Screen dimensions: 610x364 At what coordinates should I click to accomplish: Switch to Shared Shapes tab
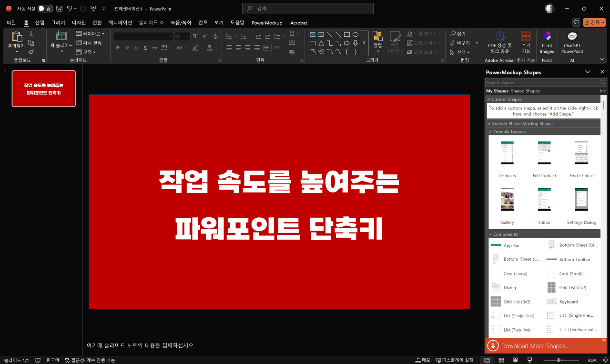[525, 91]
